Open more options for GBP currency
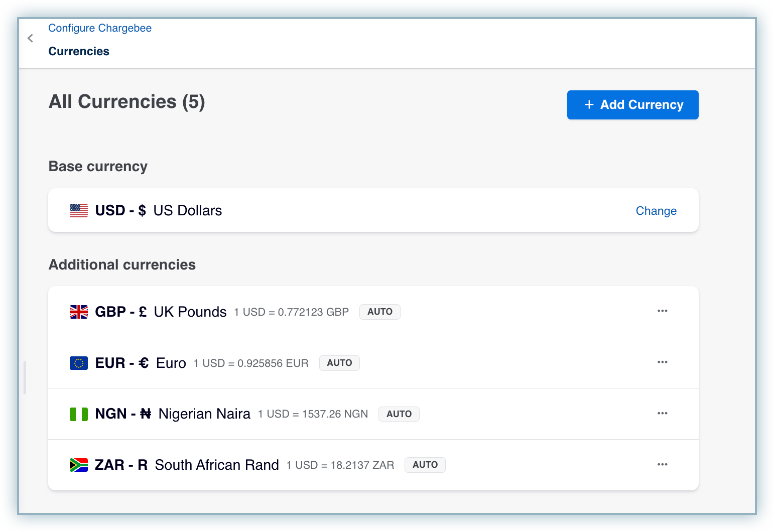Image resolution: width=774 pixels, height=532 pixels. pyautogui.click(x=662, y=311)
